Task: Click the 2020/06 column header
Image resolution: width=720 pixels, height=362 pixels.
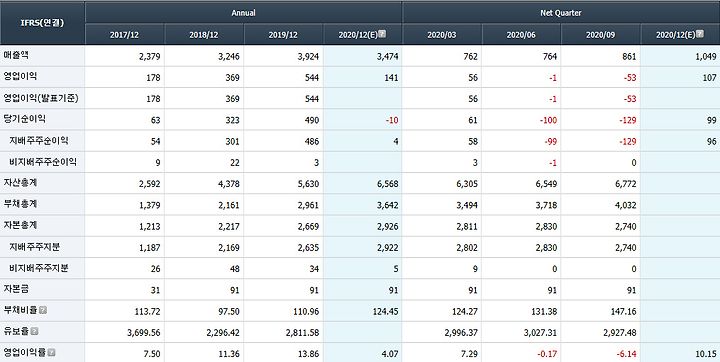Action: 521,34
